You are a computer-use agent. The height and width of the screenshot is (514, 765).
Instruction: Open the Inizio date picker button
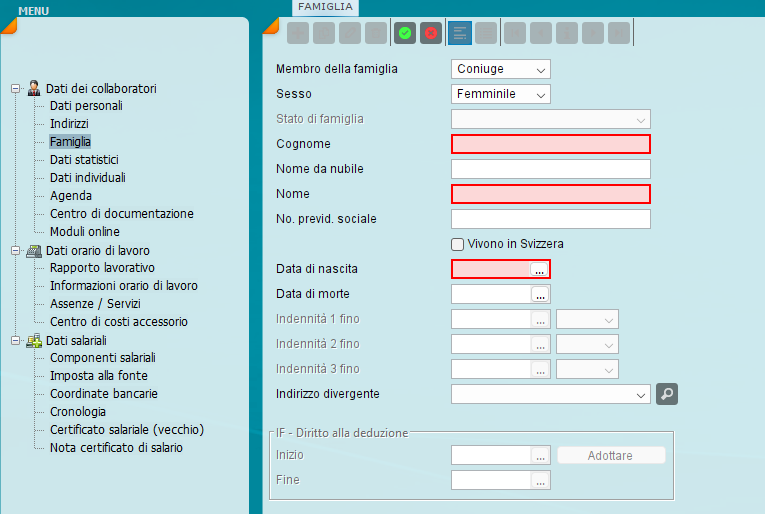point(539,455)
